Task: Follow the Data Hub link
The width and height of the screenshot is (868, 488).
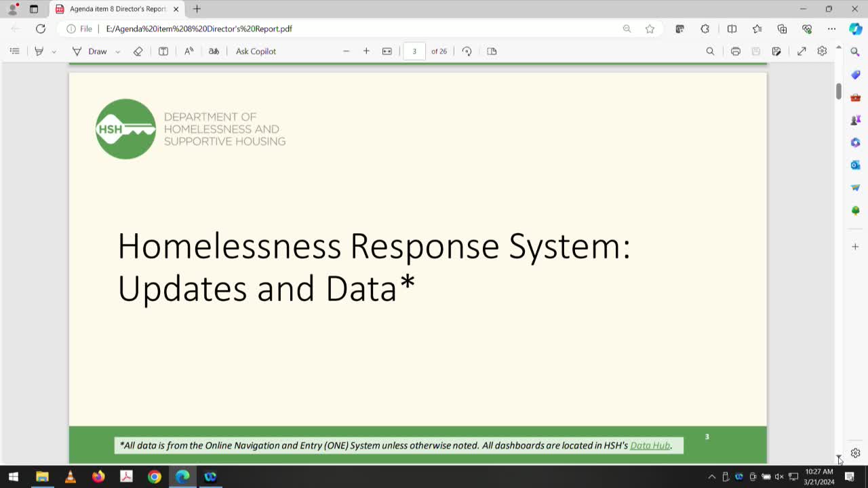Action: click(x=650, y=445)
